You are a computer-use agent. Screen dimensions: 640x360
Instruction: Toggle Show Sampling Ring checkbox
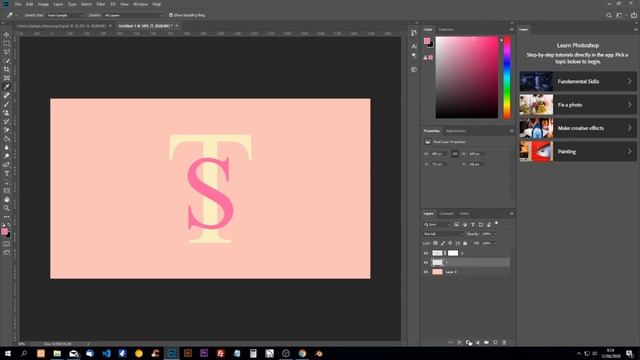click(171, 15)
